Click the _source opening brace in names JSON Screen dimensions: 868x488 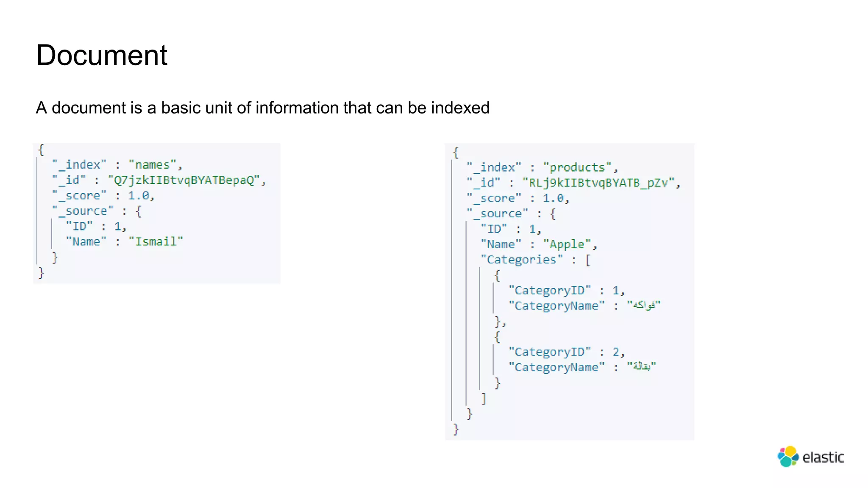pyautogui.click(x=138, y=211)
